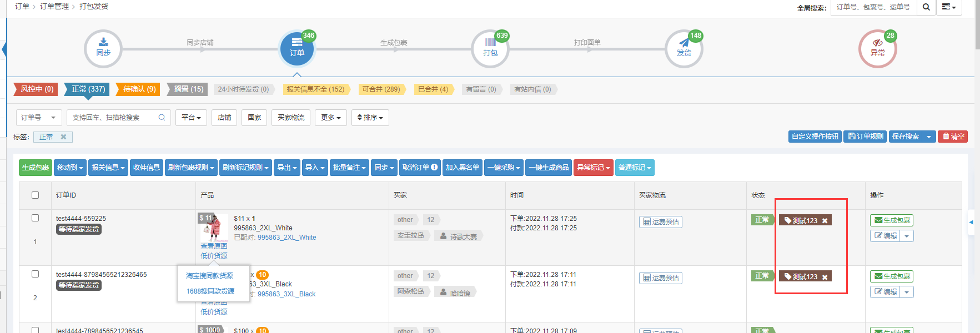Image resolution: width=980 pixels, height=333 pixels.
Task: Open the 打包 packing step
Action: coord(490,49)
